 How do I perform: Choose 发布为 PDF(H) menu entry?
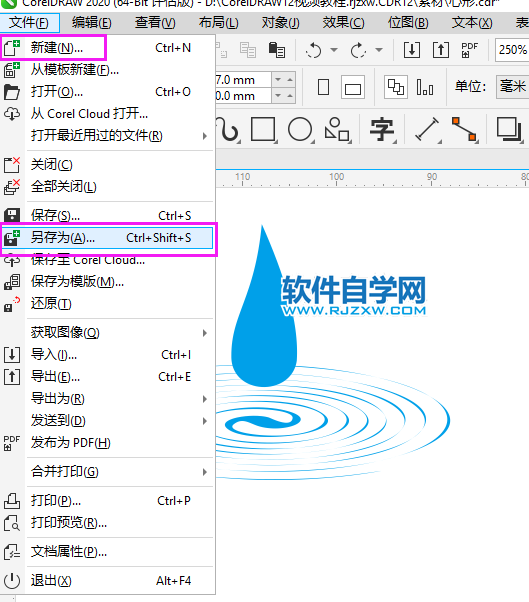(x=107, y=443)
